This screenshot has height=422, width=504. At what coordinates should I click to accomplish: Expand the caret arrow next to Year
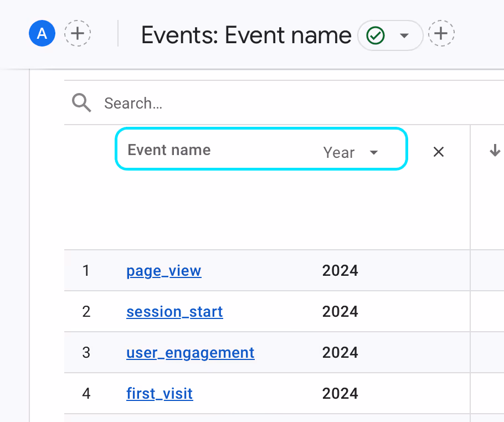(x=374, y=153)
